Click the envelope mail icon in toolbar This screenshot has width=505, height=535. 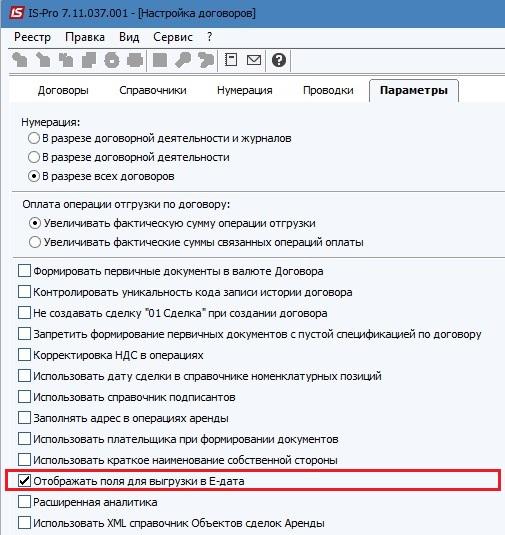tap(254, 60)
